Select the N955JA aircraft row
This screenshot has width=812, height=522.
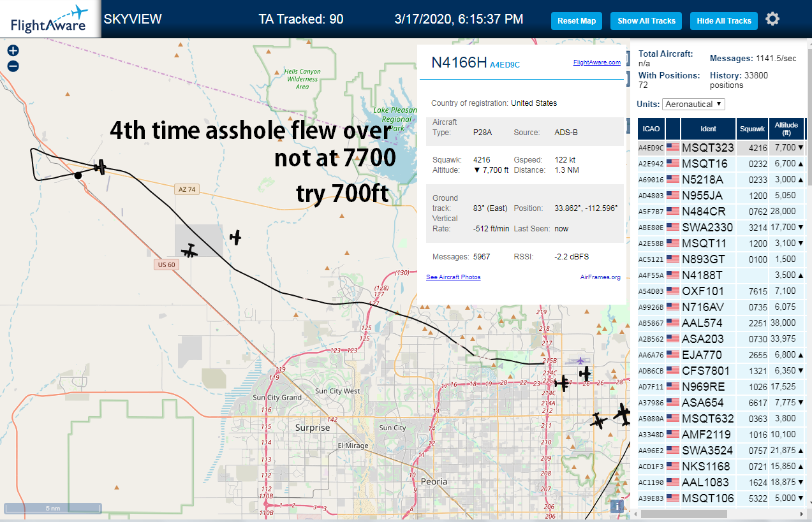(x=721, y=195)
